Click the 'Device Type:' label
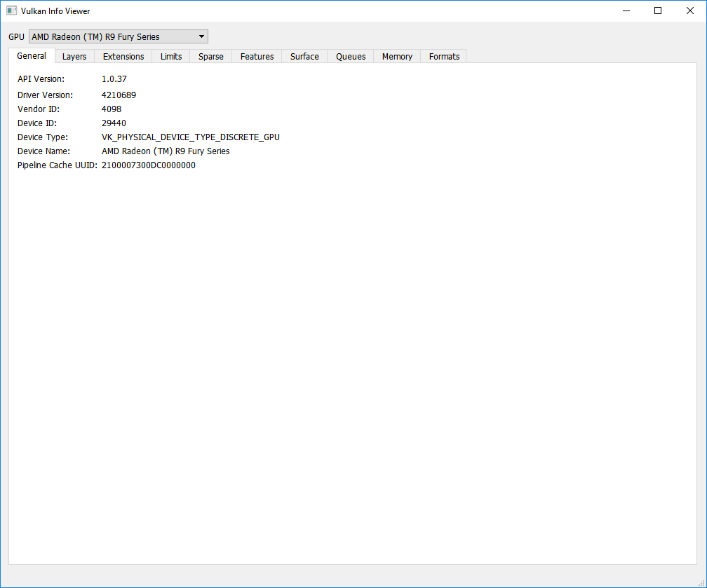Screen dimensions: 707x588 coord(43,137)
